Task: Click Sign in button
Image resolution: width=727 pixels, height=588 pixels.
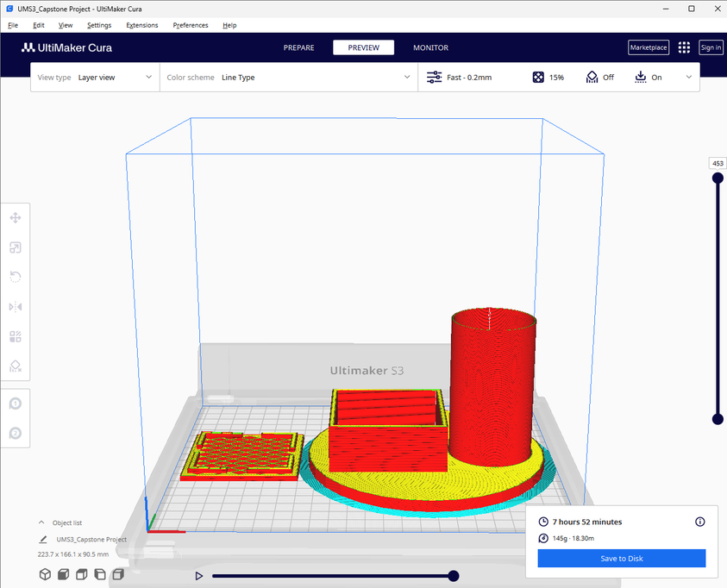Action: click(x=711, y=47)
